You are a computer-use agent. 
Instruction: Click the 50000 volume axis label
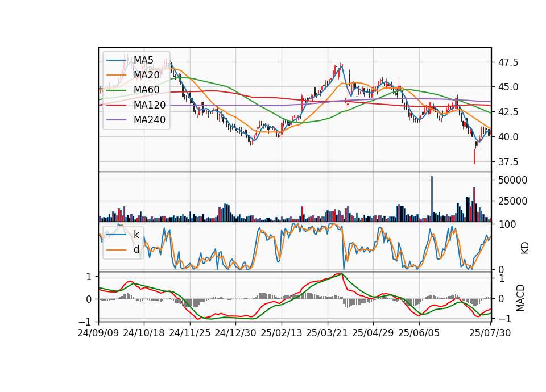click(x=512, y=180)
